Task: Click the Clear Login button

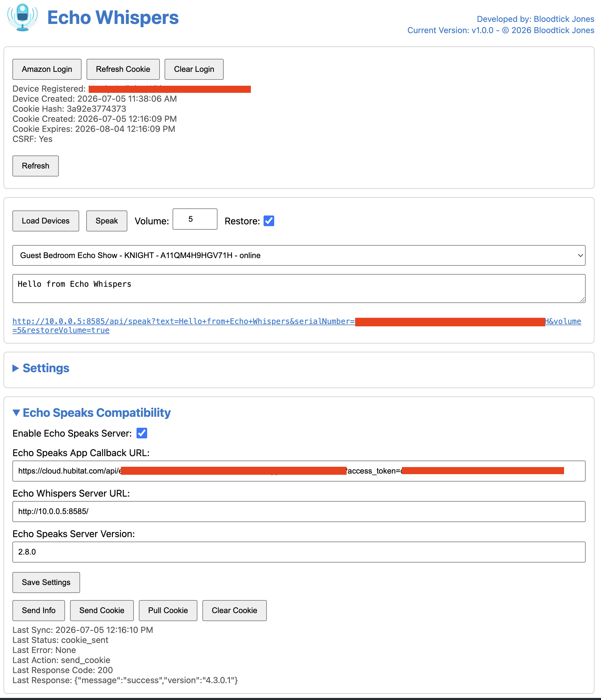Action: click(194, 69)
